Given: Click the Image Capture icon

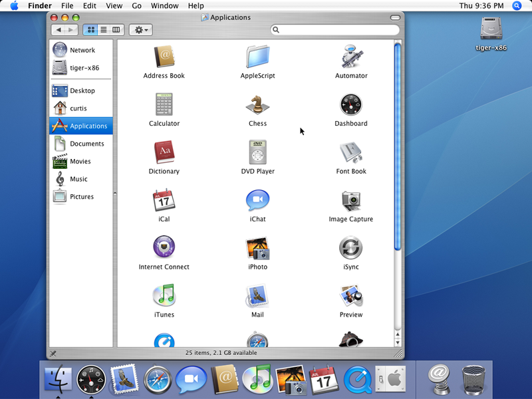Looking at the screenshot, I should [351, 200].
